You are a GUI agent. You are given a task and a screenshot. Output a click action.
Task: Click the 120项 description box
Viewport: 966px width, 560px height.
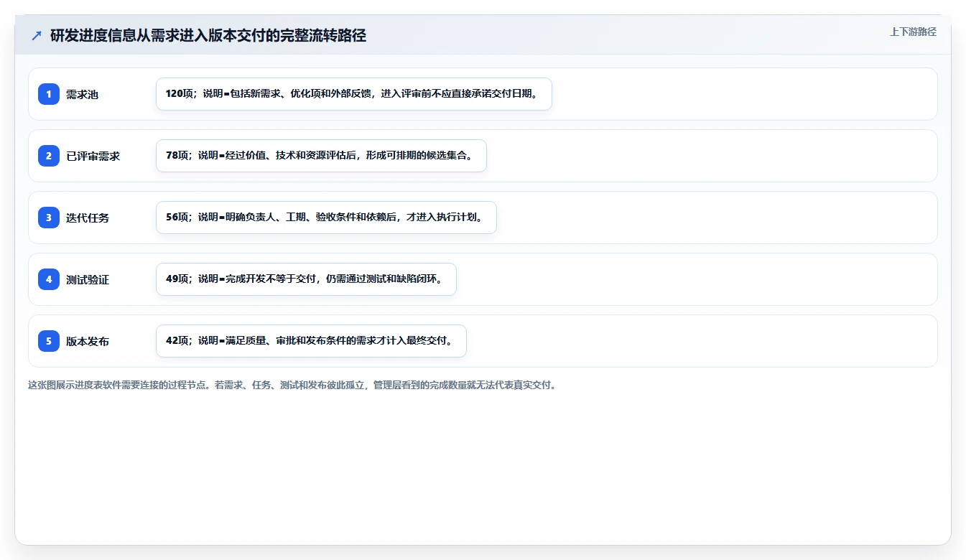(x=353, y=94)
